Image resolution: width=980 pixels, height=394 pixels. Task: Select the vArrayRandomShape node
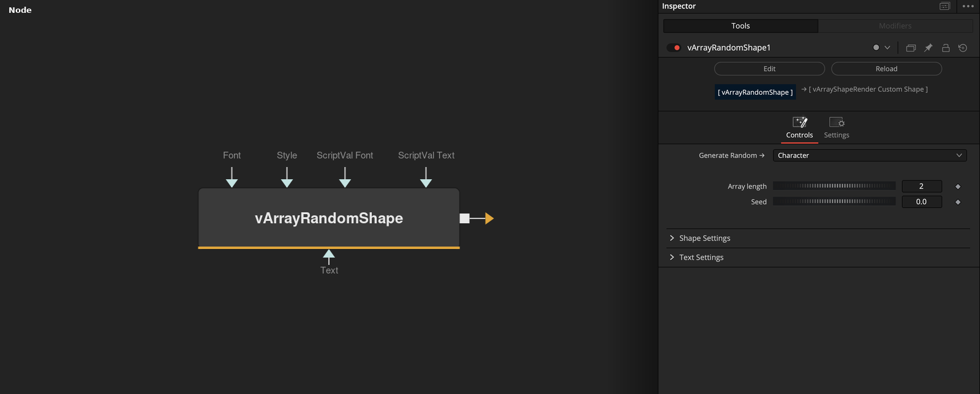click(329, 218)
